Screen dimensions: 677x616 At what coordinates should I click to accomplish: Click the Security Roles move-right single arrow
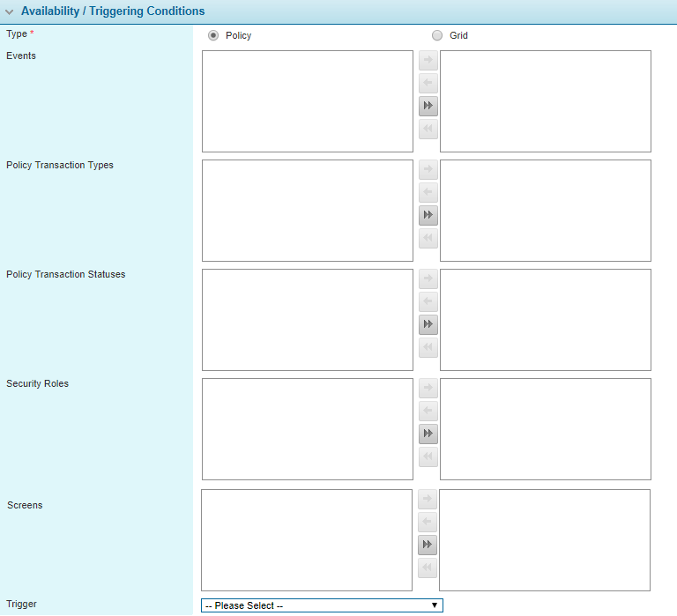pos(428,389)
